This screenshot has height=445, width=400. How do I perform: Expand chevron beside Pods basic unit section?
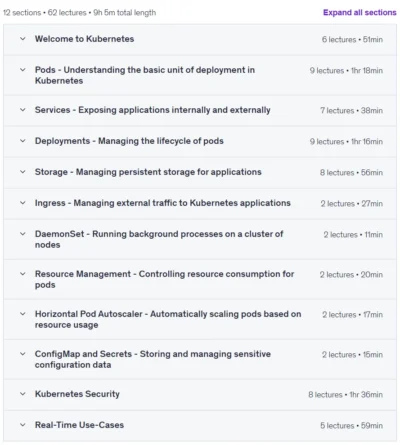pyautogui.click(x=23, y=70)
